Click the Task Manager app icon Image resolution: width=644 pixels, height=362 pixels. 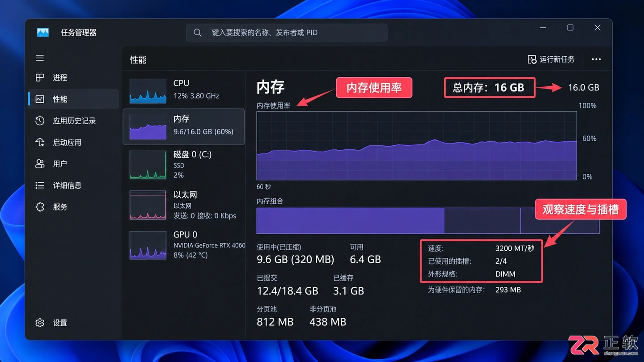(x=43, y=32)
